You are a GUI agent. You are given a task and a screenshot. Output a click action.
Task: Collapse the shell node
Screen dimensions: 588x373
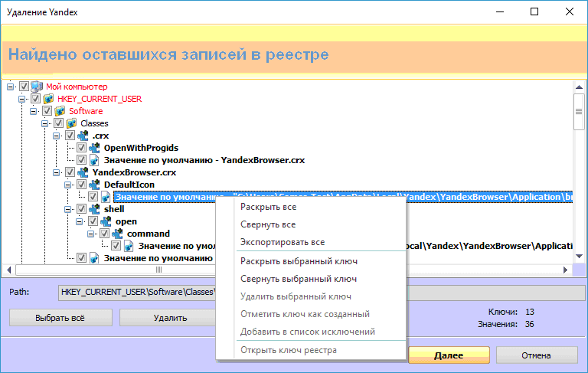point(68,209)
